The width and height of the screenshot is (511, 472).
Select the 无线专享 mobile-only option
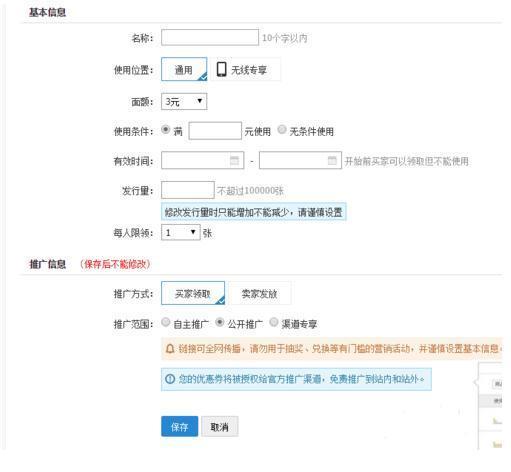[x=245, y=69]
